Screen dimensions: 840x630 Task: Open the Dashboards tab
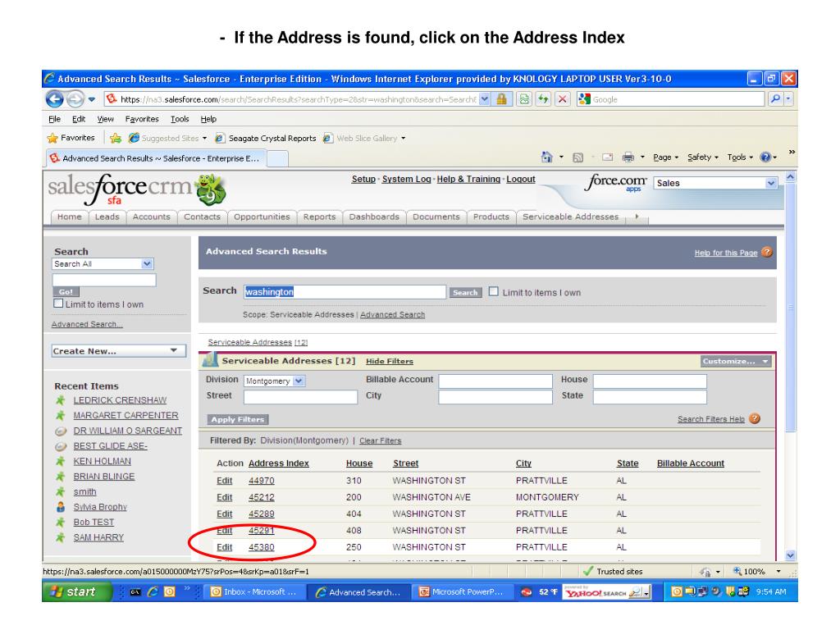(374, 217)
